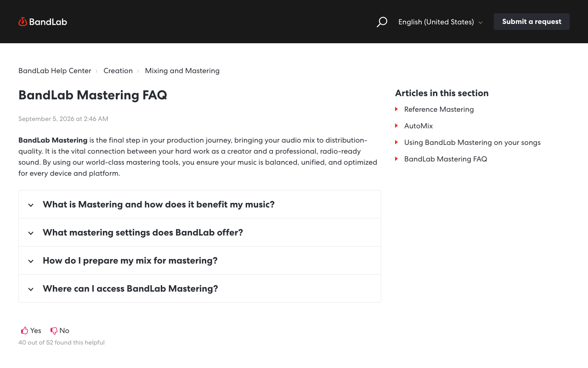Screen dimensions: 588x368
Task: Open 'Where can I access BandLab Mastering?' heading
Action: point(130,288)
